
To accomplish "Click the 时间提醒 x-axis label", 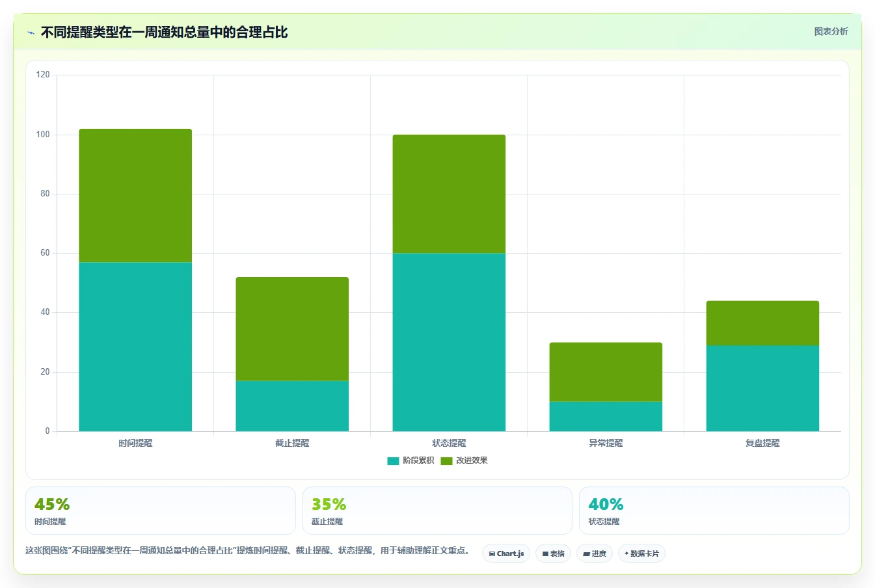I will click(135, 443).
